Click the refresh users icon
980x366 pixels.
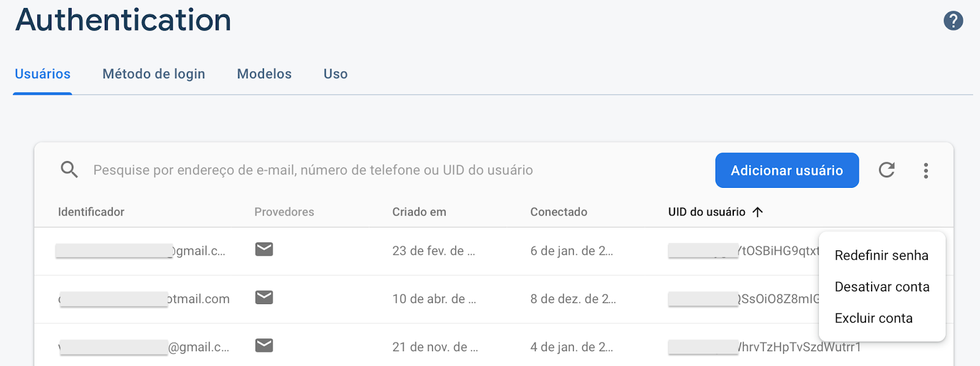(x=887, y=170)
